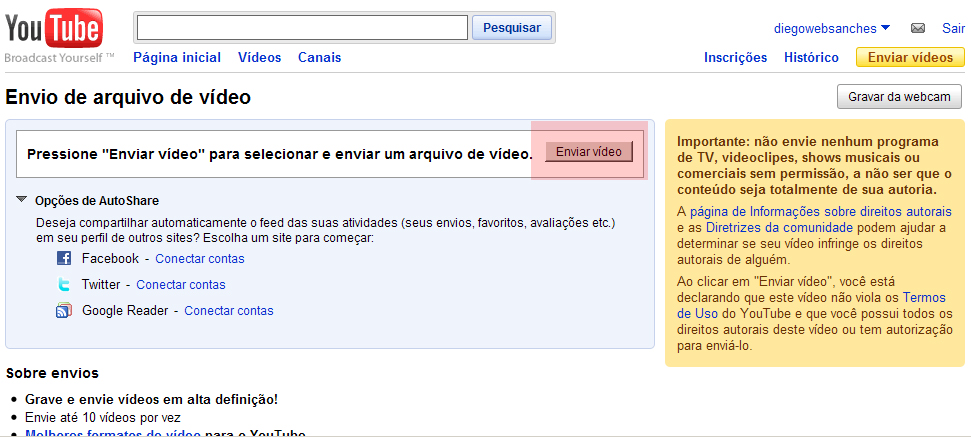Click the Facebook icon
The image size is (971, 437).
(x=64, y=259)
